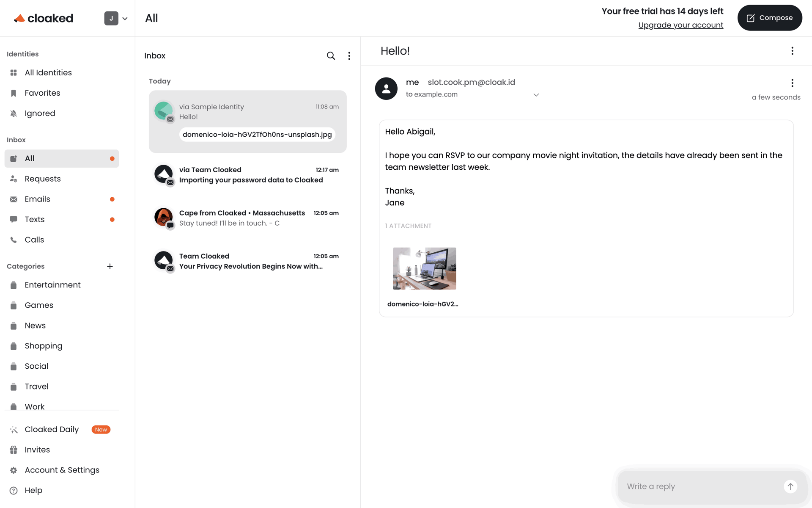Open the News category
This screenshot has height=508, width=812.
click(x=62, y=326)
